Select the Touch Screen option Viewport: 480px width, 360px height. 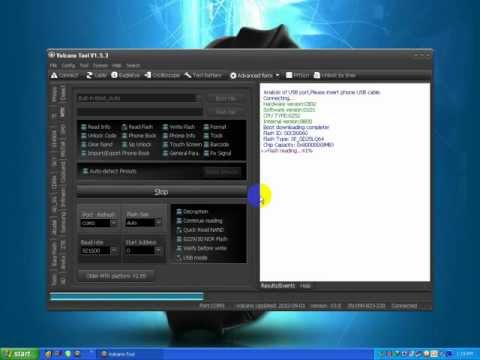pyautogui.click(x=182, y=144)
